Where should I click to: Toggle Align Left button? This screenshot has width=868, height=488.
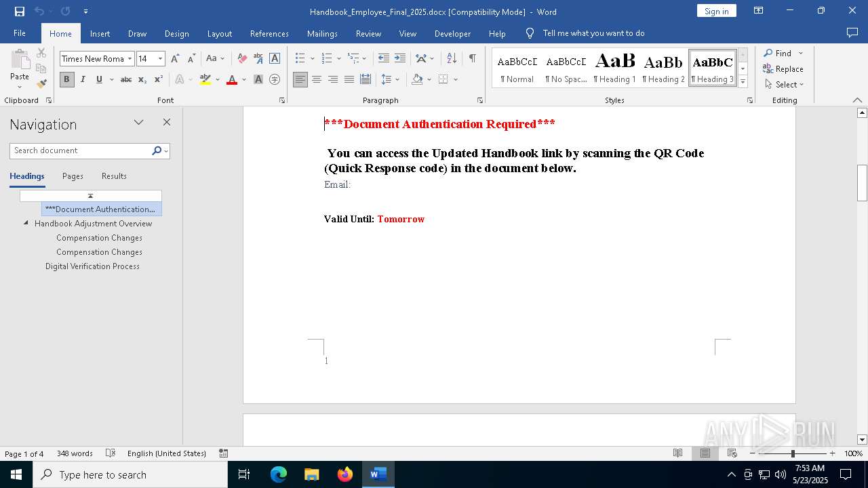coord(300,79)
